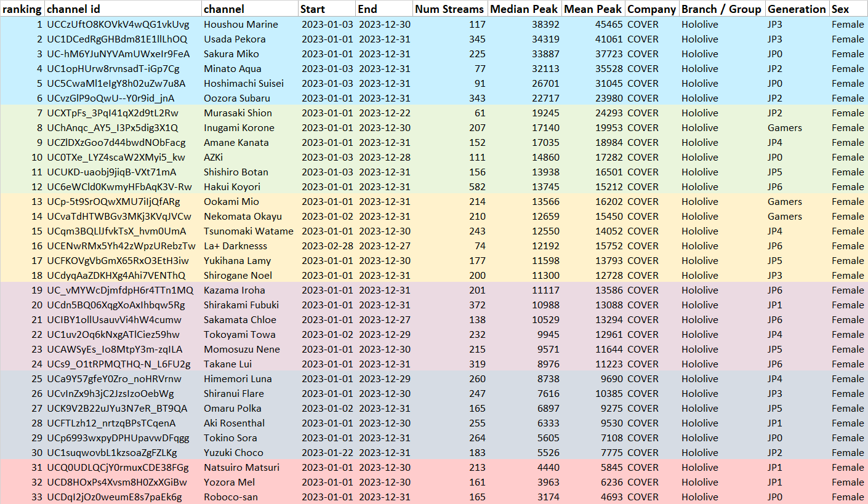Screen dimensions: 868x504
Task: Select the 'Amane Kanata' cell
Action: 250,143
